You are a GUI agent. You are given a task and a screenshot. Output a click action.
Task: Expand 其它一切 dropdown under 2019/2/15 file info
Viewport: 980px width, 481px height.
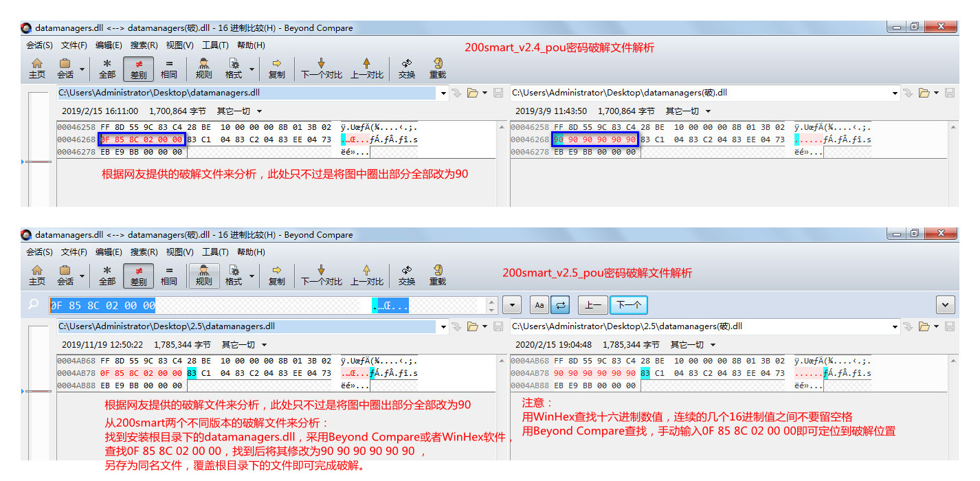(x=240, y=111)
